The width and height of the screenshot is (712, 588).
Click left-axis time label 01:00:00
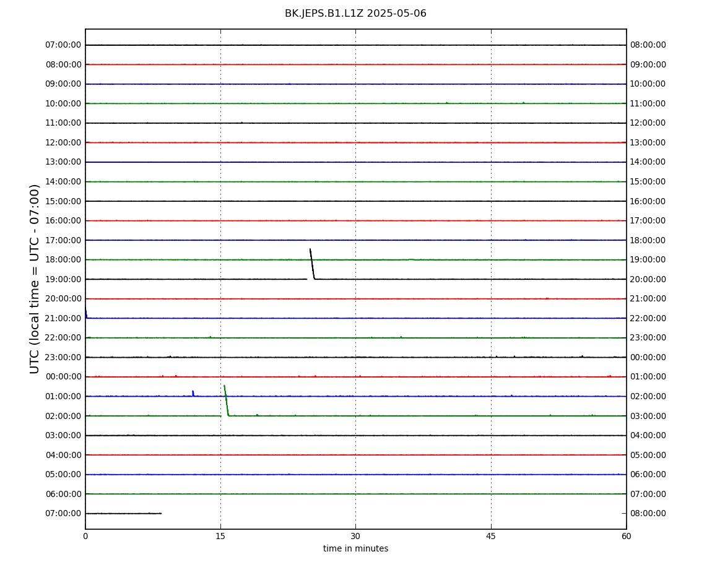coord(63,396)
